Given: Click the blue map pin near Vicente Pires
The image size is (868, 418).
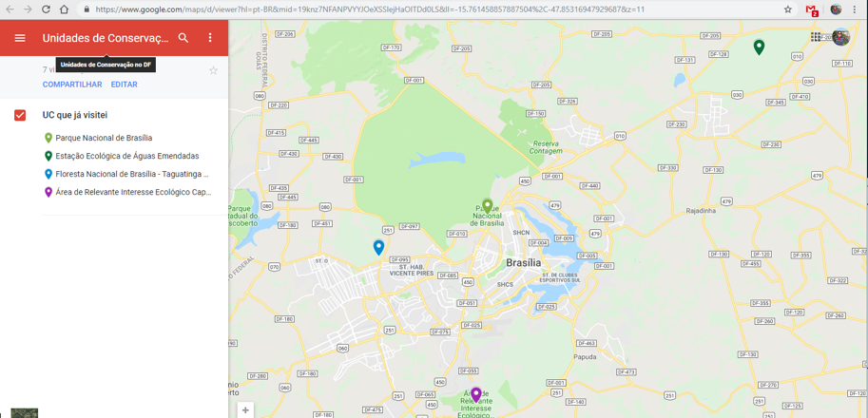Looking at the screenshot, I should click(378, 247).
